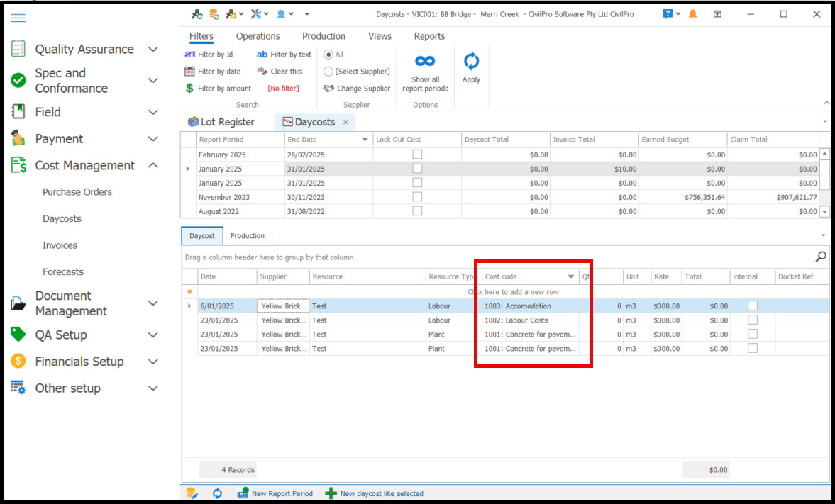
Task: Open the Cost code column filter dropdown
Action: pyautogui.click(x=570, y=277)
